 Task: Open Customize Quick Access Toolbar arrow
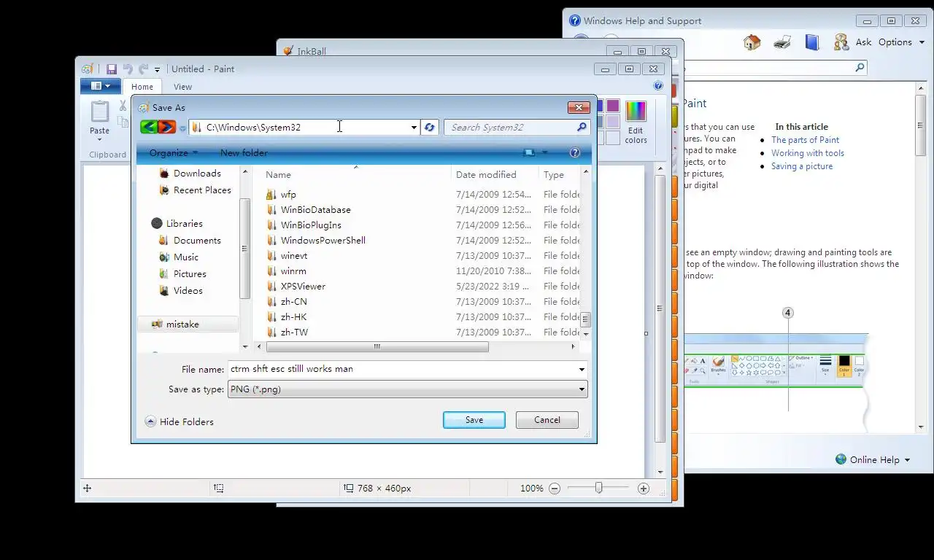pyautogui.click(x=157, y=70)
